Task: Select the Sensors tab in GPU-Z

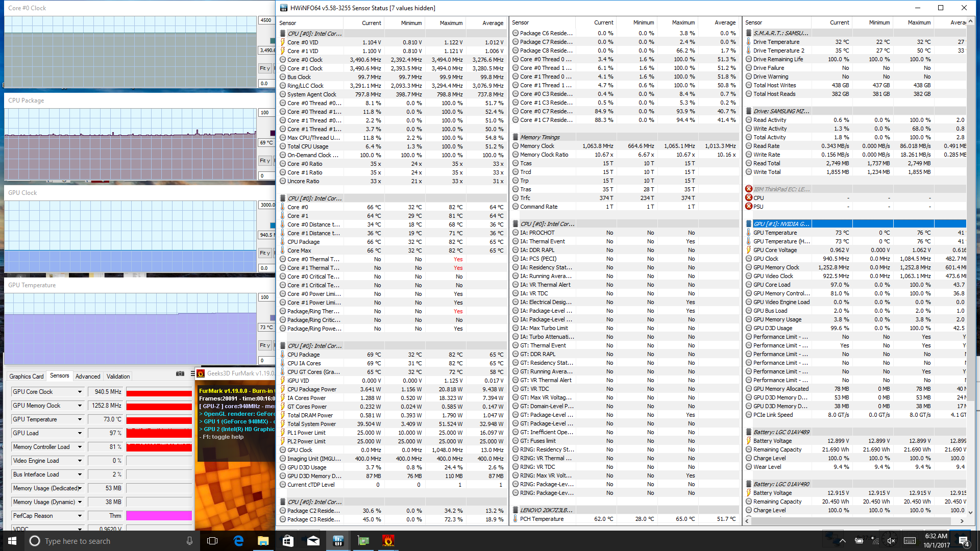Action: click(x=60, y=375)
